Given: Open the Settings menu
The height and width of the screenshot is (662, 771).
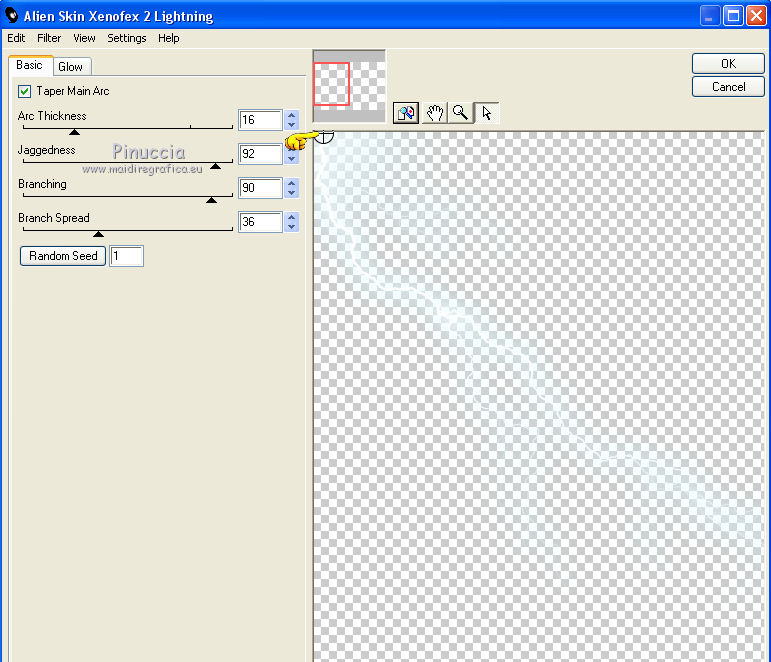Looking at the screenshot, I should click(x=127, y=38).
